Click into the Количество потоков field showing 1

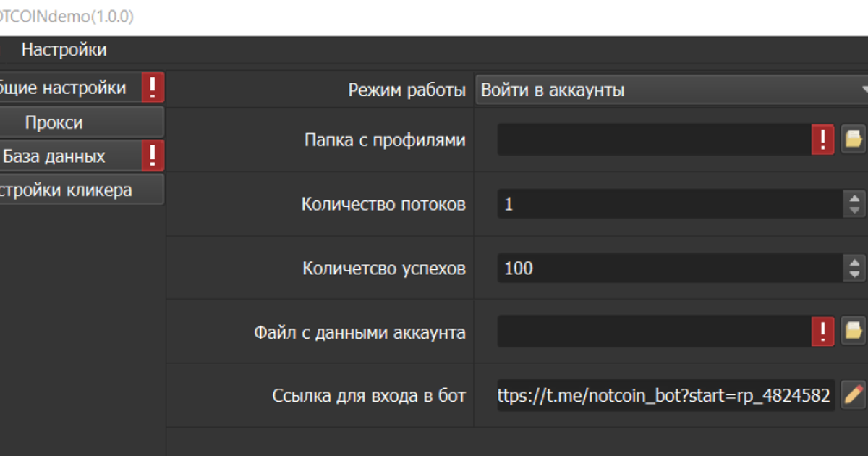point(671,204)
